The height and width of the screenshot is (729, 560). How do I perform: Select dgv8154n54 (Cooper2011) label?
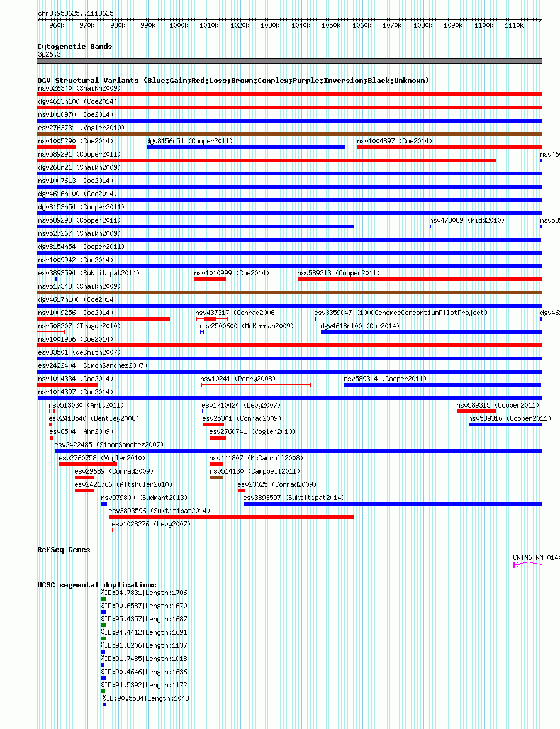click(81, 247)
